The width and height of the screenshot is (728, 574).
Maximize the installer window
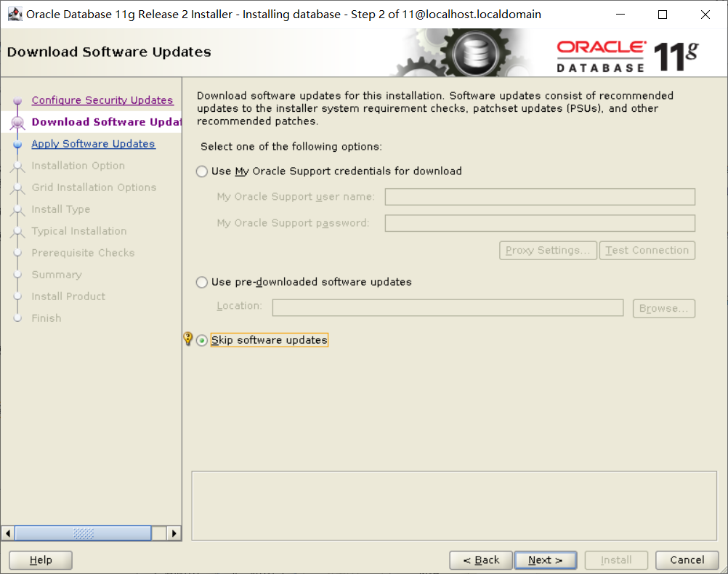[x=663, y=15]
